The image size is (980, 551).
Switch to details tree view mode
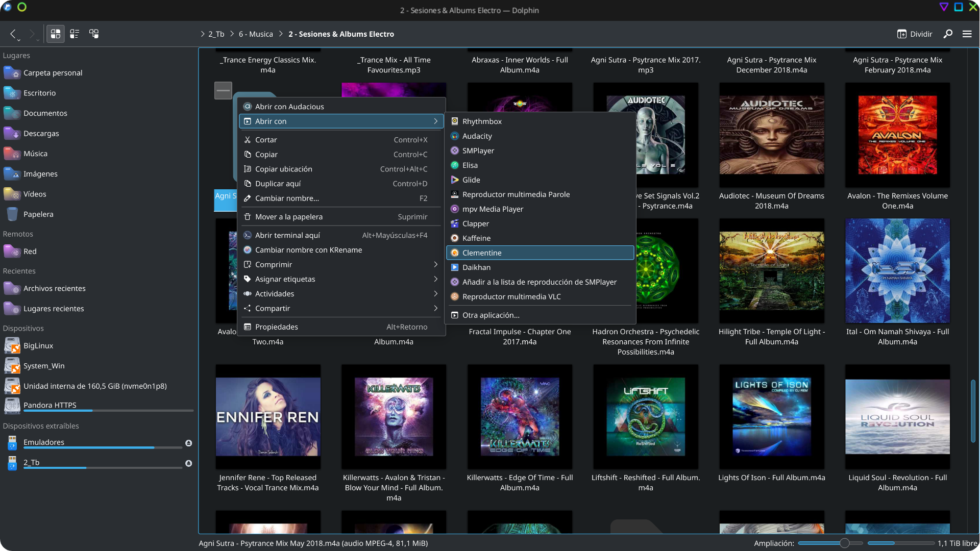[x=94, y=34]
